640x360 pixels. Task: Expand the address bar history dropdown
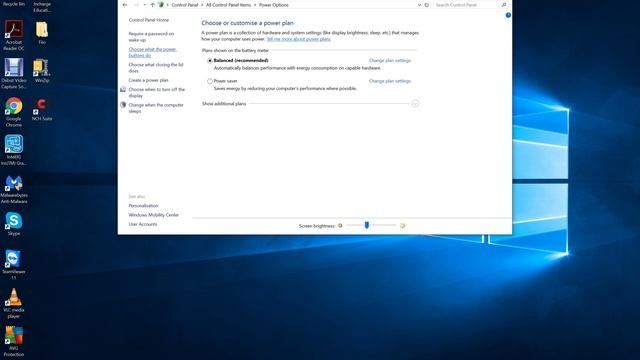click(419, 5)
